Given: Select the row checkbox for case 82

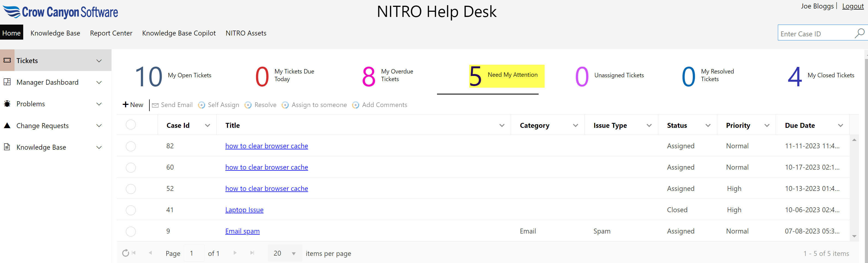Looking at the screenshot, I should click(x=131, y=146).
